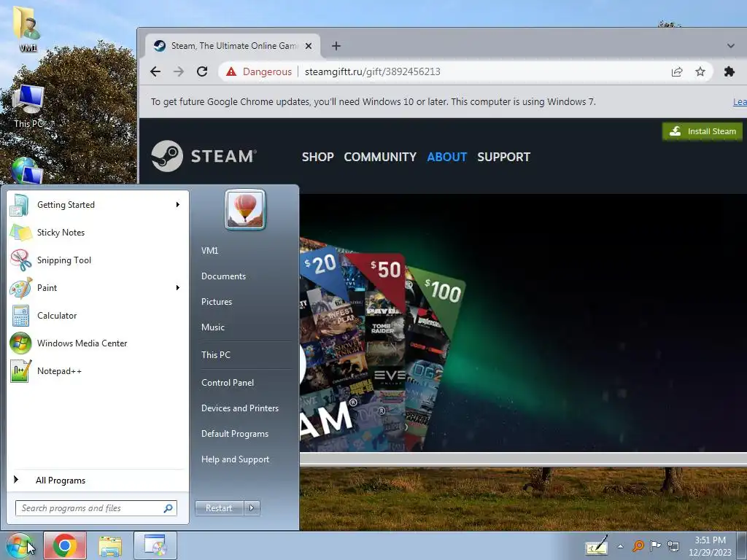Launch Paint from the Start menu
747x560 pixels.
[97, 287]
